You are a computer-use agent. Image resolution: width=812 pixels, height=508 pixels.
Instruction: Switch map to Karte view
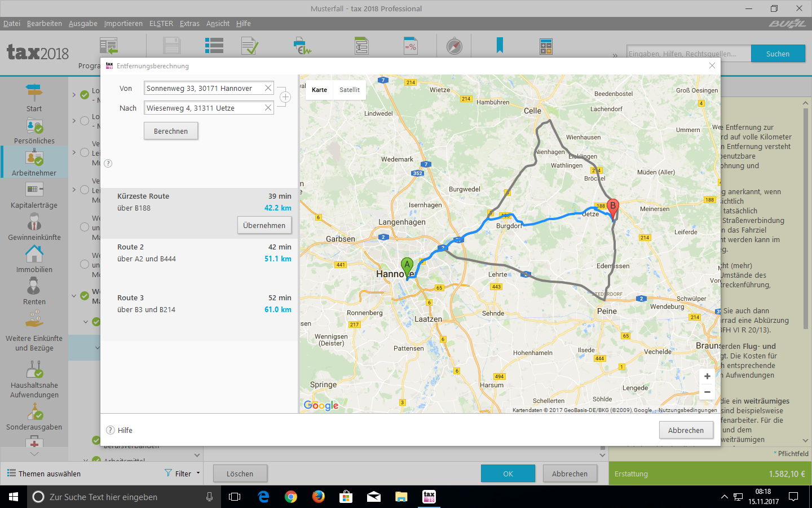click(x=319, y=90)
